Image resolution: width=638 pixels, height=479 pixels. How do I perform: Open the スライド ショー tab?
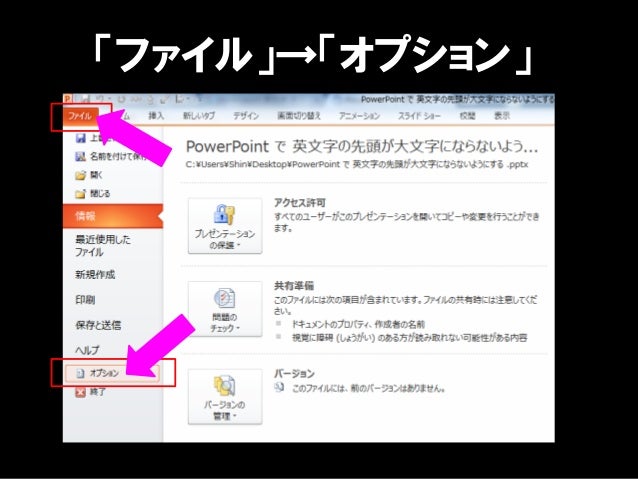pos(419,116)
